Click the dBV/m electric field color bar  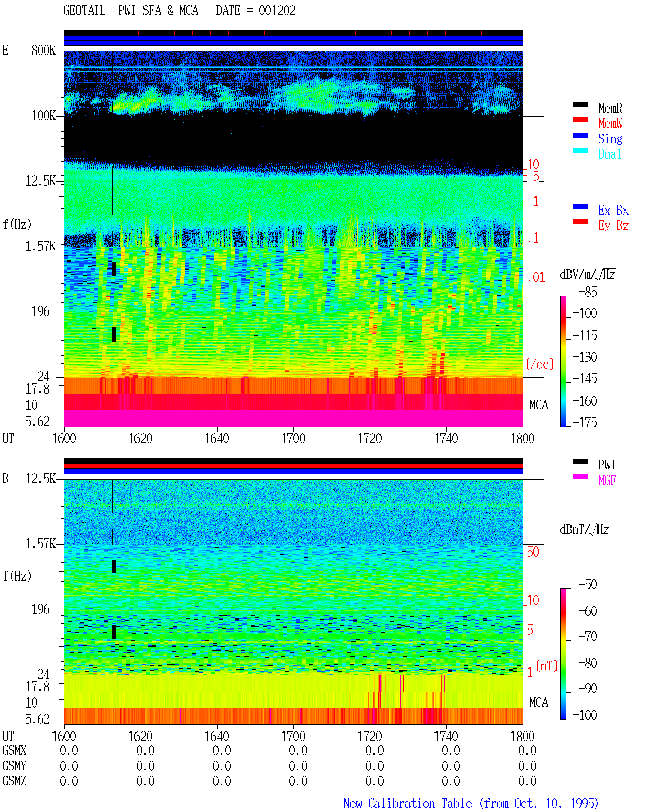(563, 361)
